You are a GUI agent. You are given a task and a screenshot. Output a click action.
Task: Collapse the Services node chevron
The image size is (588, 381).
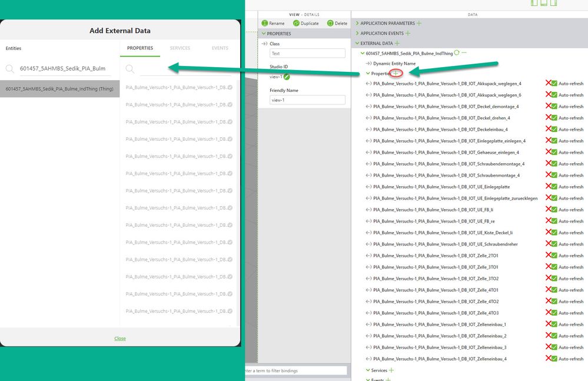coord(368,370)
